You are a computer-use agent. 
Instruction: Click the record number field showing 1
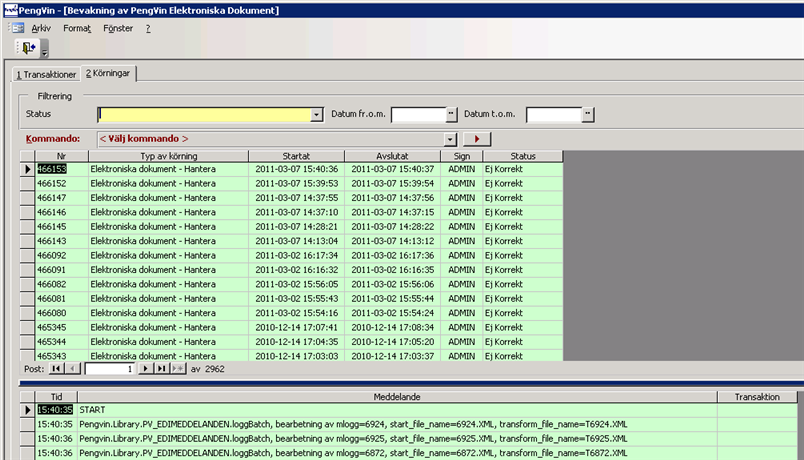point(110,369)
